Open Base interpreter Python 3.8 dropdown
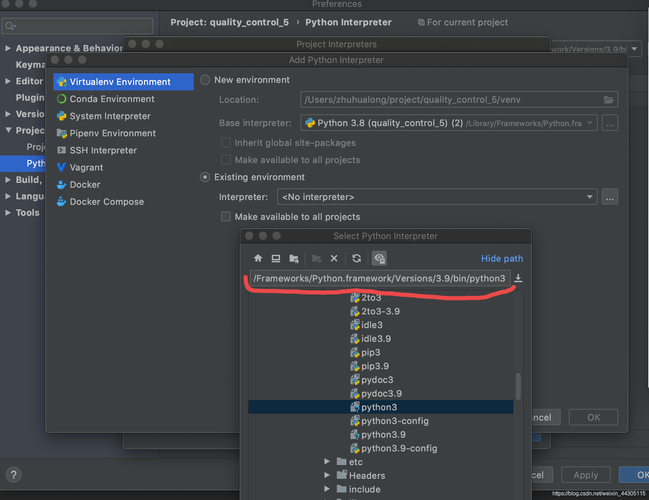The width and height of the screenshot is (649, 500). [x=449, y=123]
